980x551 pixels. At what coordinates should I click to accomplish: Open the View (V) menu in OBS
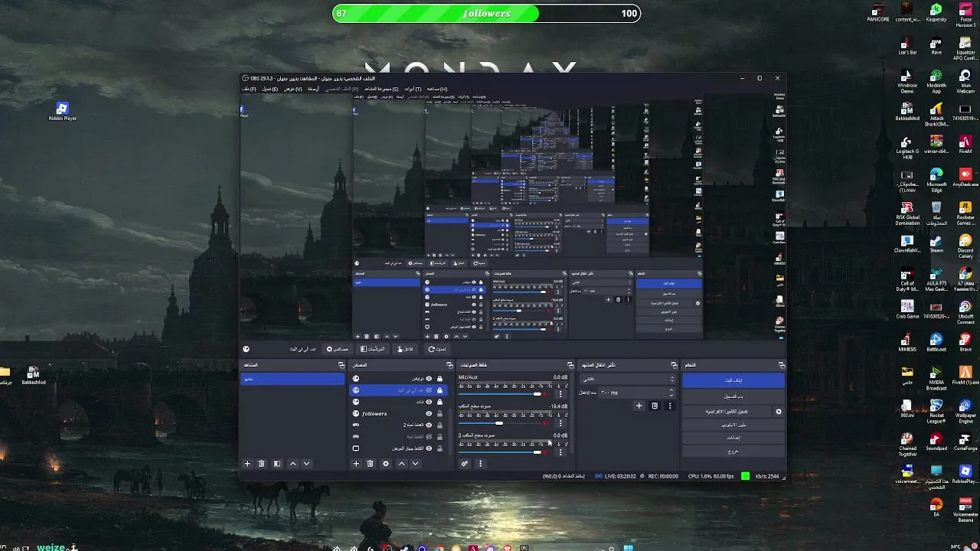point(293,89)
